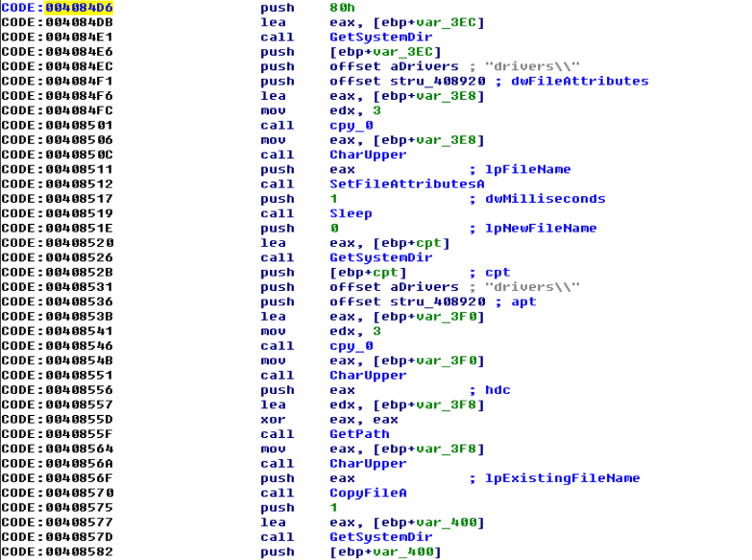The height and width of the screenshot is (560, 752).
Task: Select address CODE:0040855D of the xor instruction
Action: (57, 420)
